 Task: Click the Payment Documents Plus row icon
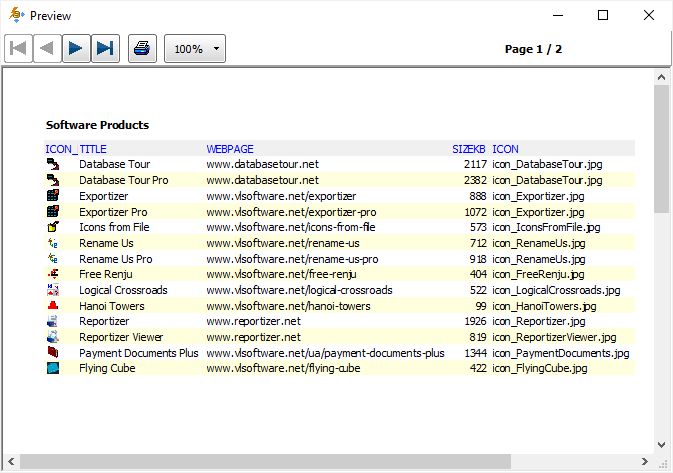pos(53,352)
